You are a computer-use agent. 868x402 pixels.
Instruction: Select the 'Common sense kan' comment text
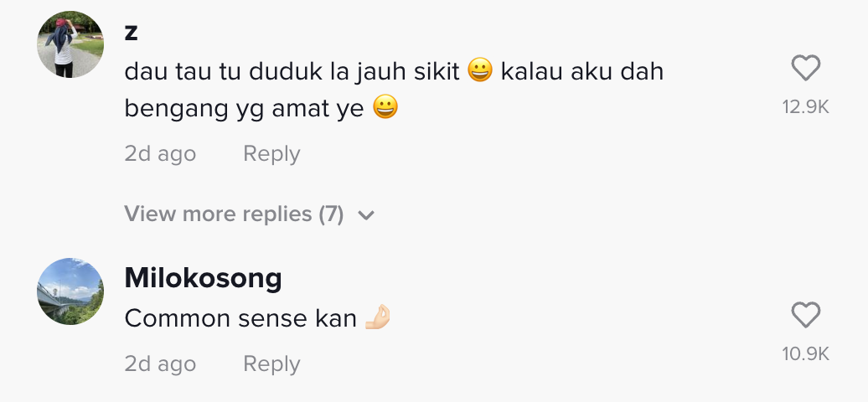(x=240, y=318)
